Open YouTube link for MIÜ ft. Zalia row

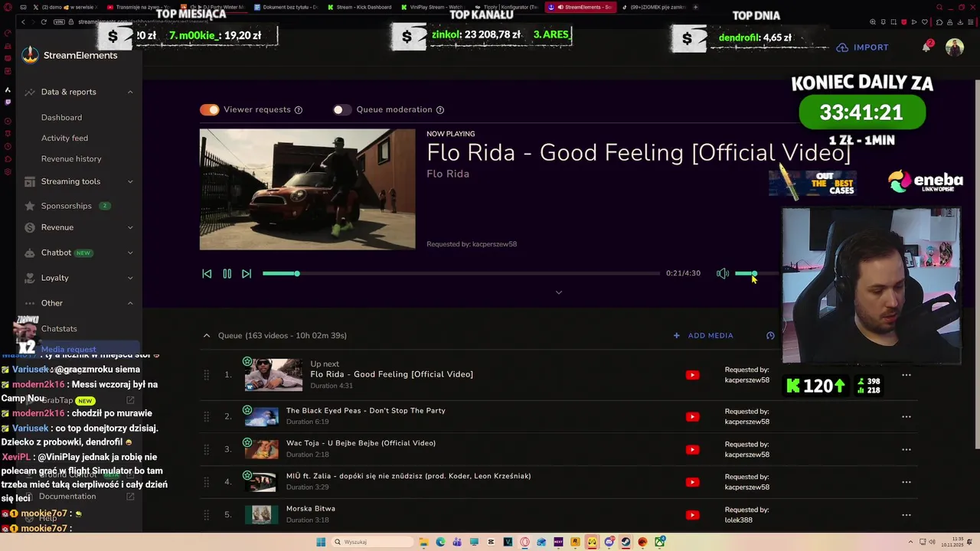coord(692,482)
